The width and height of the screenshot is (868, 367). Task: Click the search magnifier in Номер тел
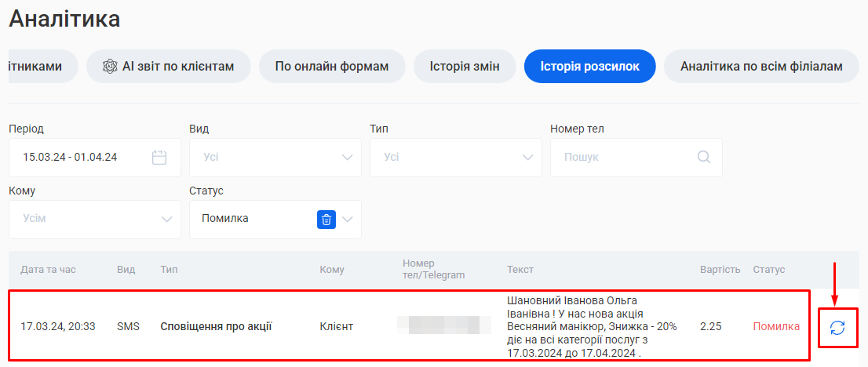(x=704, y=157)
